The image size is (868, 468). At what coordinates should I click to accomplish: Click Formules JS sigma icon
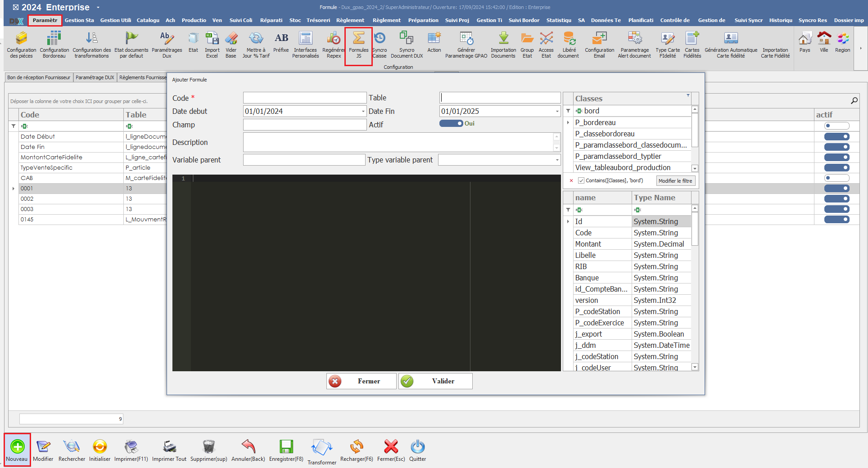(x=358, y=45)
